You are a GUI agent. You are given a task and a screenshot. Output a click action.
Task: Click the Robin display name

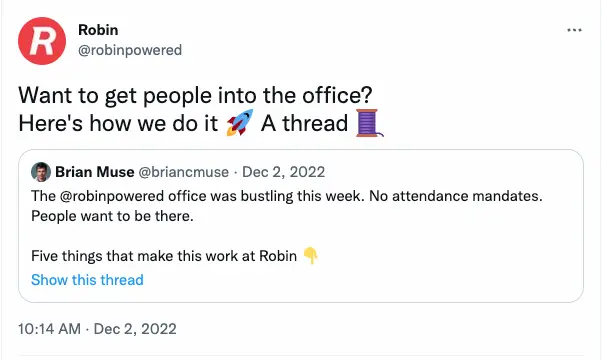pyautogui.click(x=98, y=30)
